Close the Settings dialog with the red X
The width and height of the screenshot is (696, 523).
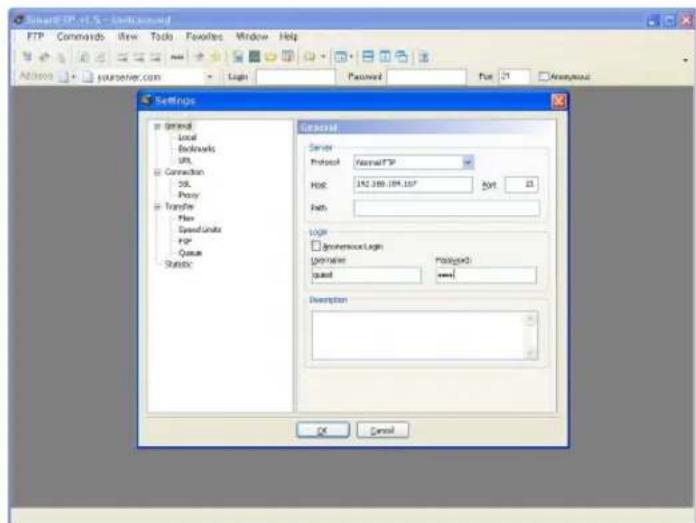[x=558, y=101]
